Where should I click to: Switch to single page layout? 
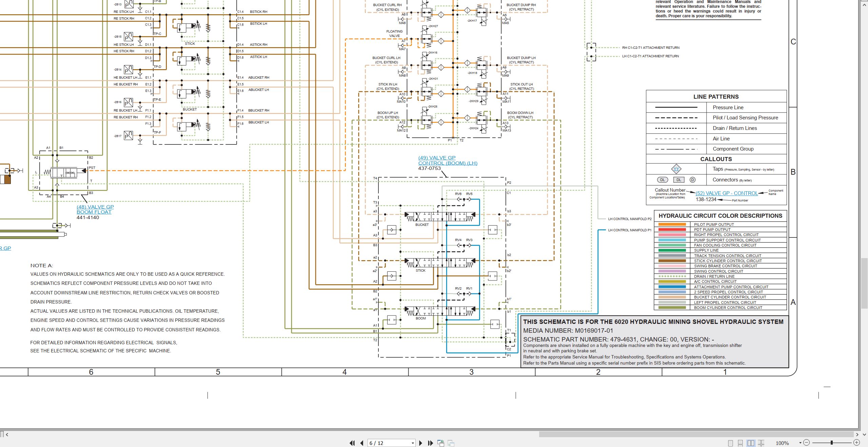pos(730,443)
